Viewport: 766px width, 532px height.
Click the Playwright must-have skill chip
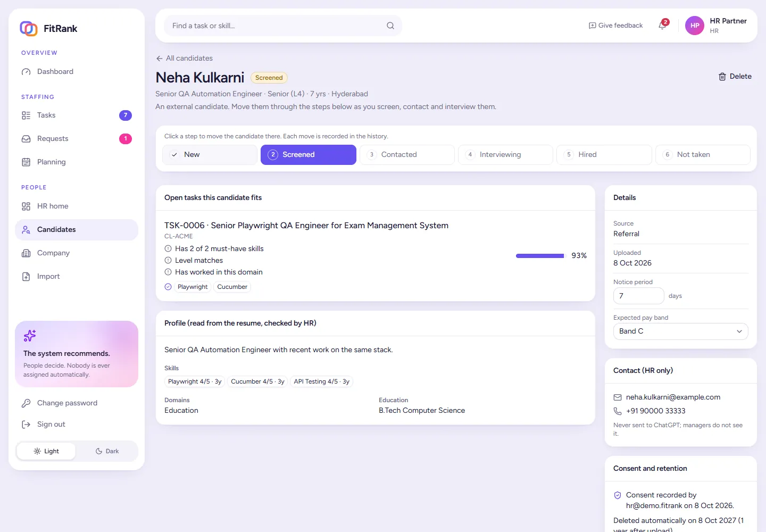pyautogui.click(x=193, y=287)
